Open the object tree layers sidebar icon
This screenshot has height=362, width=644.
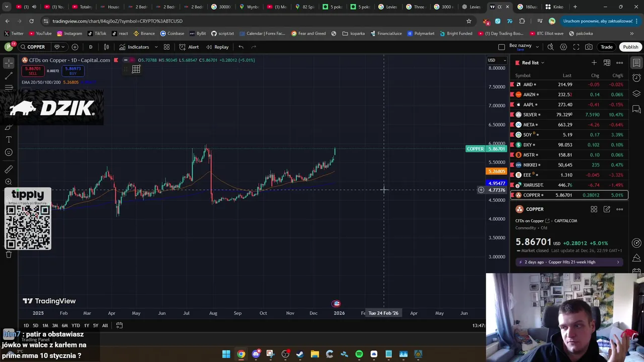point(636,94)
